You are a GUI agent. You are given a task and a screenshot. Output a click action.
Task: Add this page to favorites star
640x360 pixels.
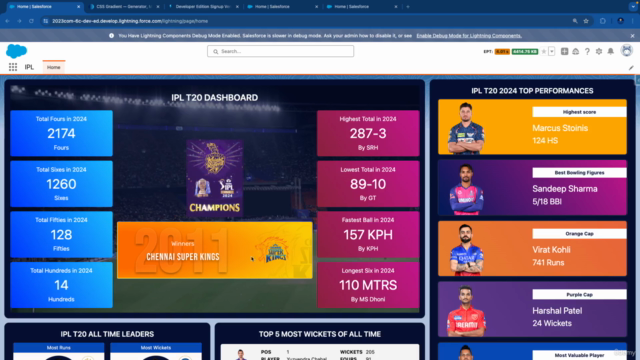click(544, 51)
